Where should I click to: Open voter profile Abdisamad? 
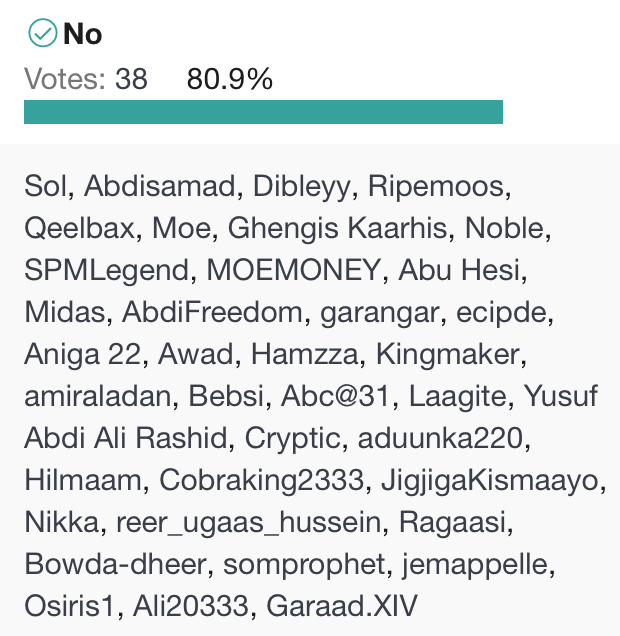click(160, 186)
